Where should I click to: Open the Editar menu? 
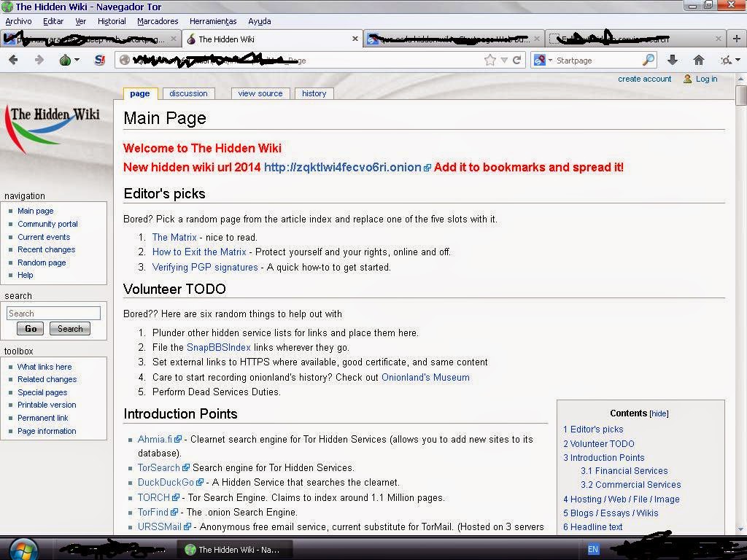point(53,21)
